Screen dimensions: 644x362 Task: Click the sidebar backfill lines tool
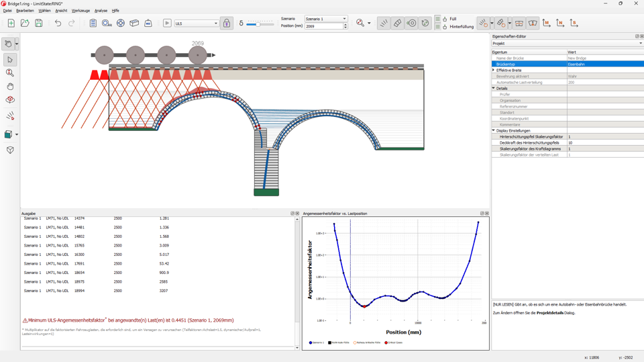tap(10, 116)
